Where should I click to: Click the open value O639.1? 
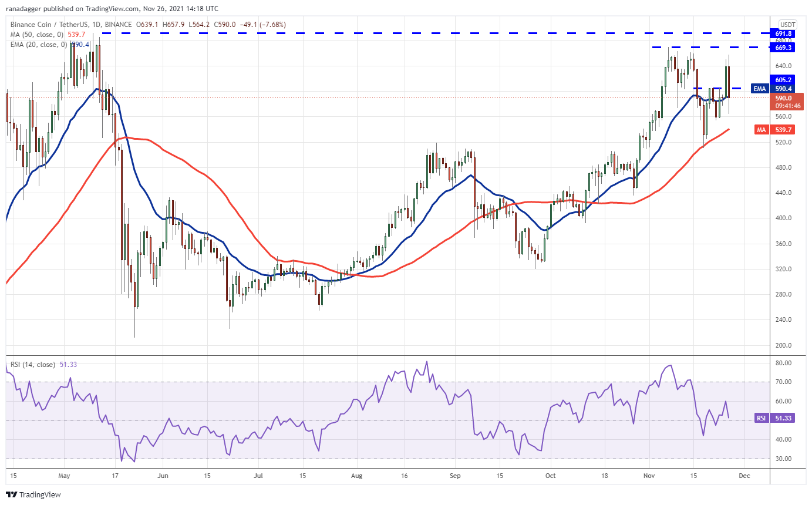click(146, 25)
